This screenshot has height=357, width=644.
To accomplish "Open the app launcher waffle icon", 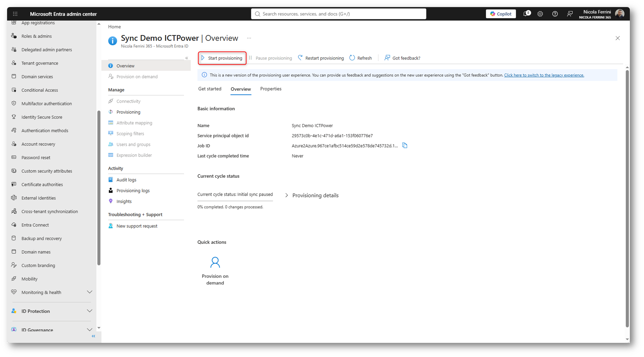I will point(15,14).
